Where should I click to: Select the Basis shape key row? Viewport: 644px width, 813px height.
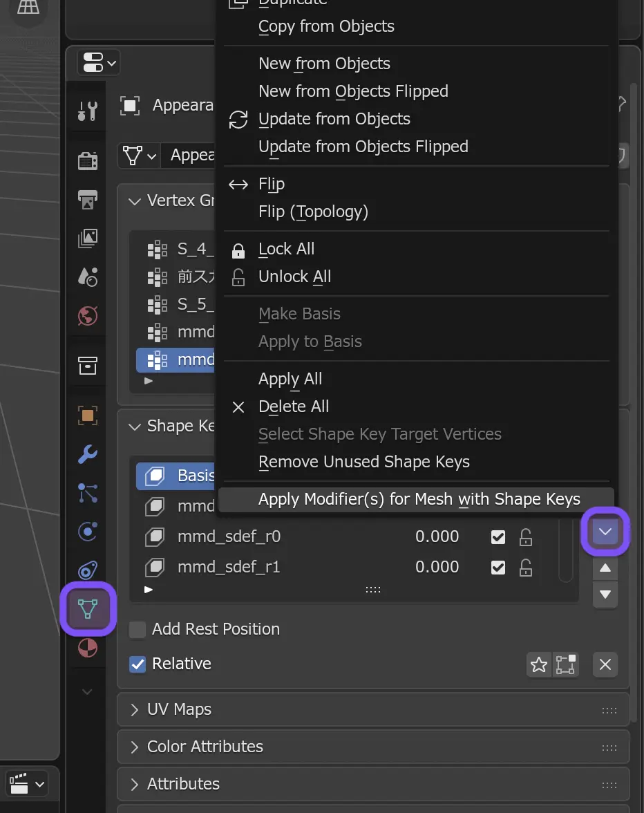176,476
